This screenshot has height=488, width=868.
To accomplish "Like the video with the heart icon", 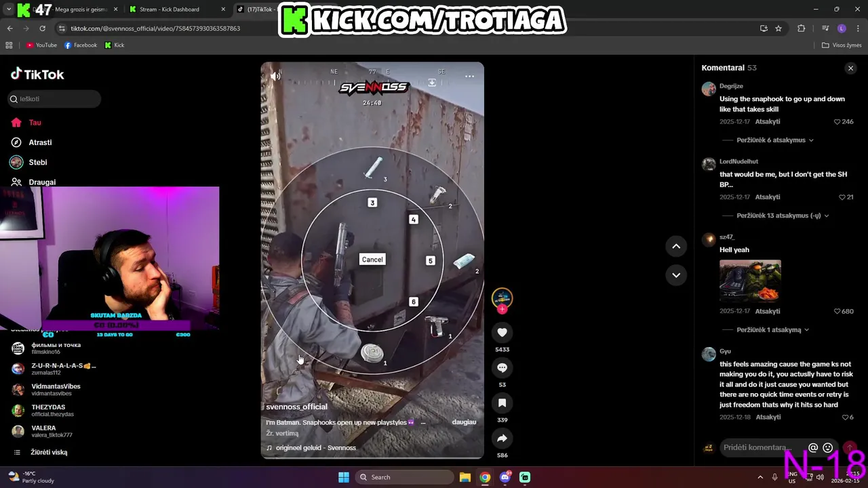I will [x=502, y=332].
